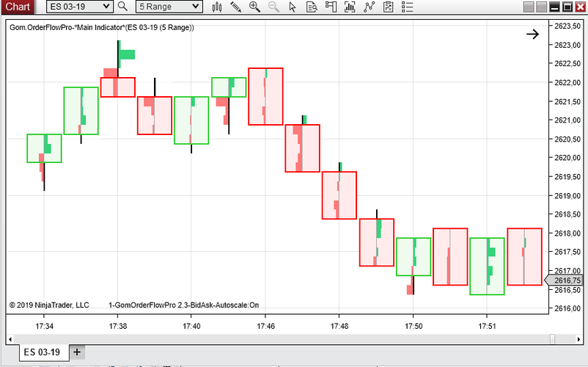Viewport: 588px width, 367px height.
Task: Minimize the chart window
Action: (554, 7)
